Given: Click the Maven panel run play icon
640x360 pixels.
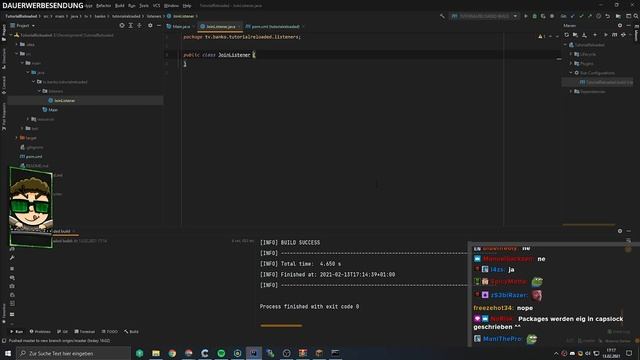Looking at the screenshot, I should point(606,35).
